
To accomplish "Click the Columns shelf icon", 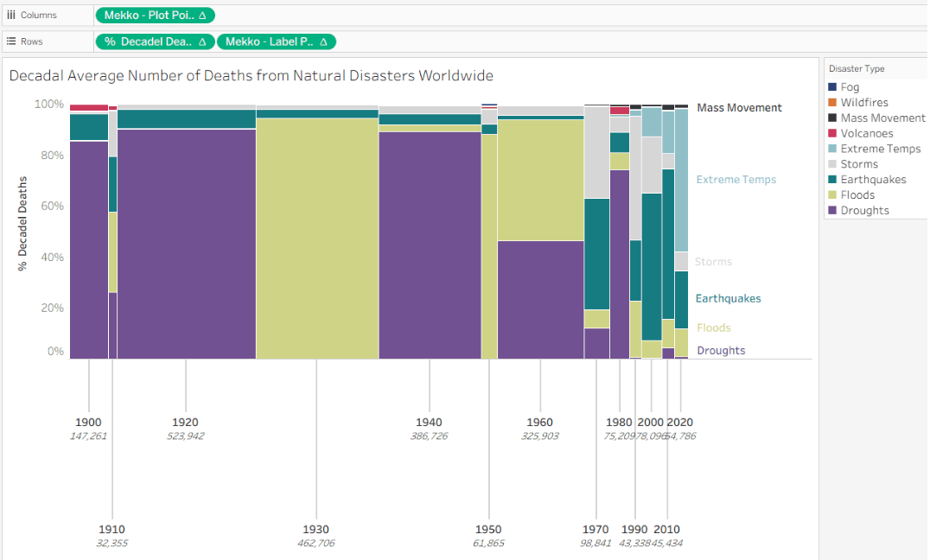I will tap(11, 15).
